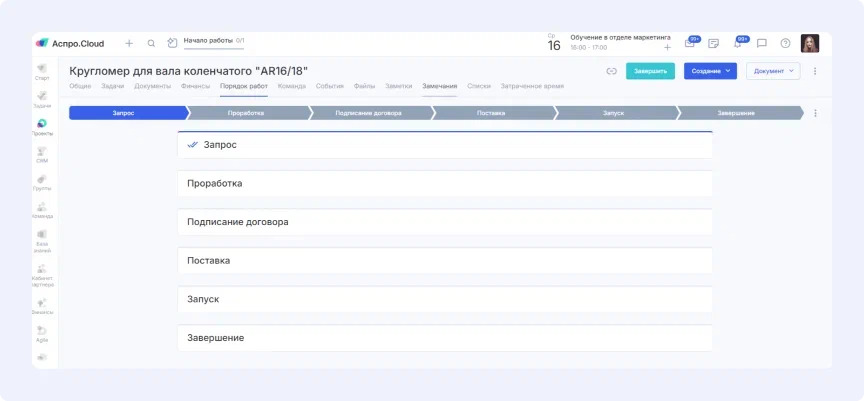Open the user avatar profile

pos(810,44)
